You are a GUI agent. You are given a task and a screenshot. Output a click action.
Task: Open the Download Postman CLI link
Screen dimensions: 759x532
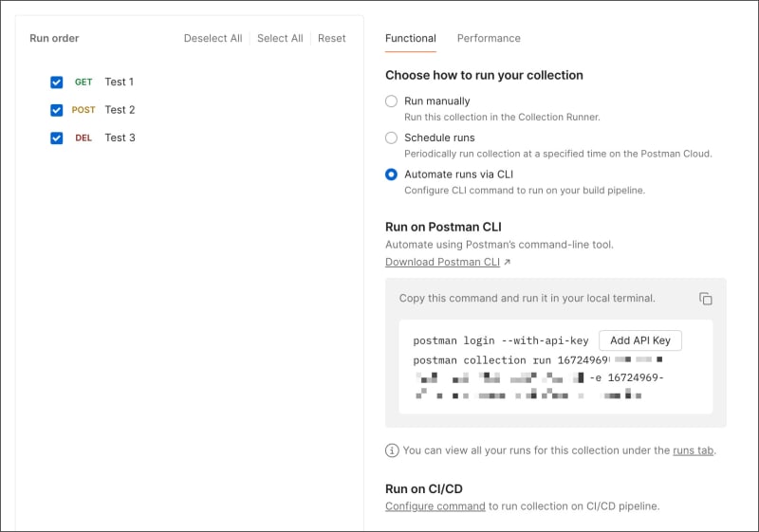[x=442, y=262]
